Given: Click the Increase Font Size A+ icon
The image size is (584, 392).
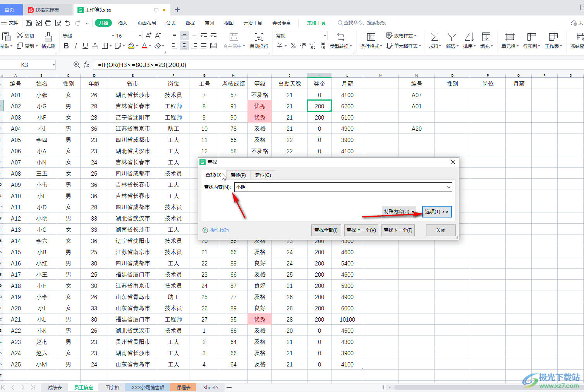Looking at the screenshot, I should click(148, 36).
